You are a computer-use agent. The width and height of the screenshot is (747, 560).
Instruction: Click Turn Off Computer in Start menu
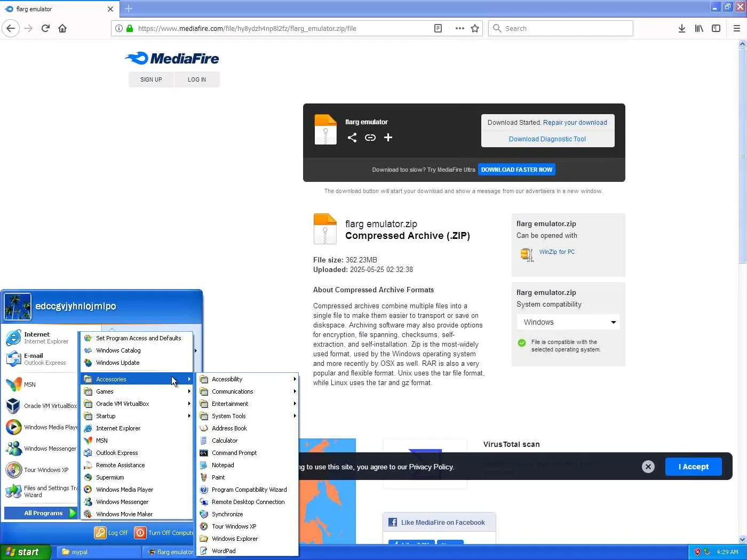coord(164,533)
